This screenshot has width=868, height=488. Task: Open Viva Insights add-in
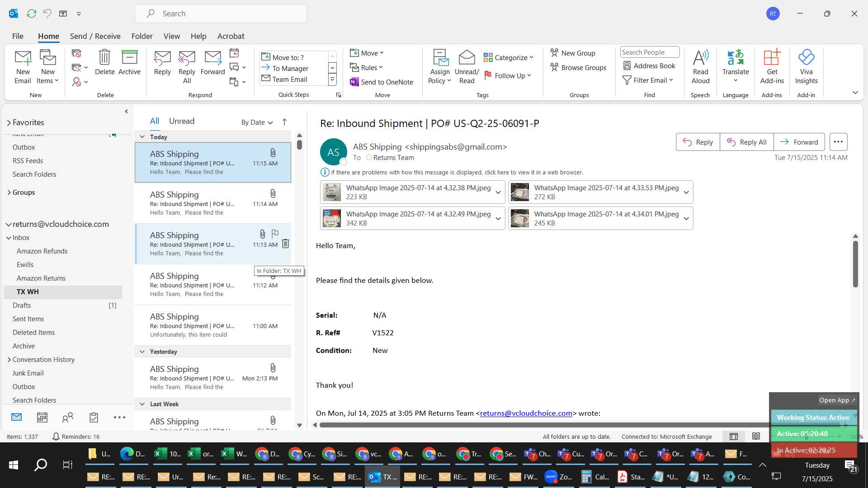[x=806, y=67]
